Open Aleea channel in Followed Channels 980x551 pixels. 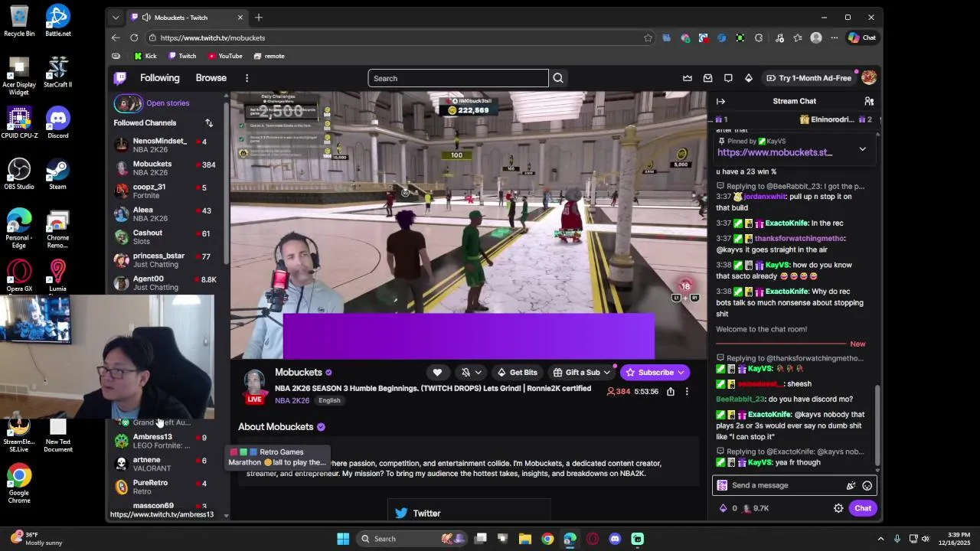(165, 214)
